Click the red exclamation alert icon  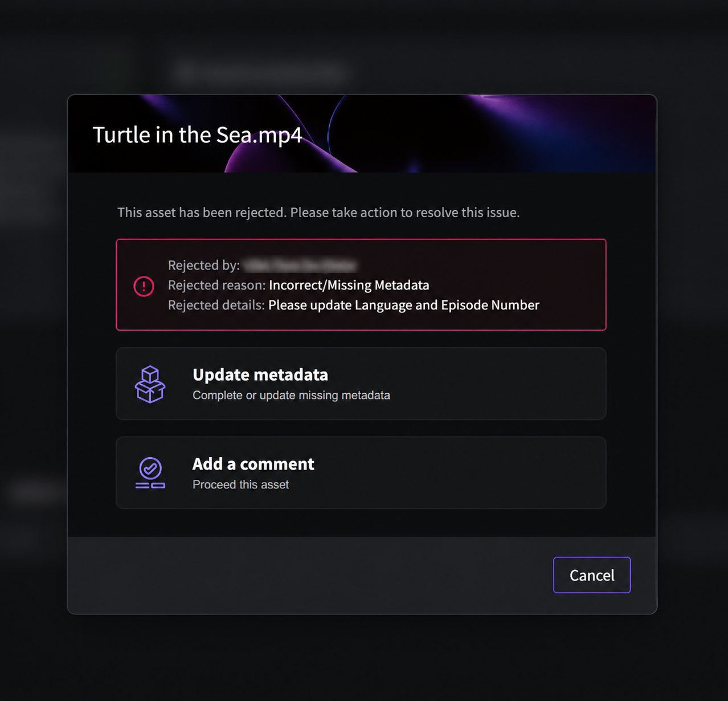(x=144, y=286)
